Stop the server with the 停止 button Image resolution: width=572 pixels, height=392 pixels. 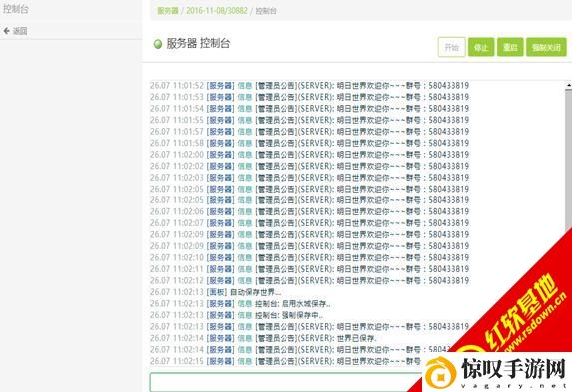point(481,47)
